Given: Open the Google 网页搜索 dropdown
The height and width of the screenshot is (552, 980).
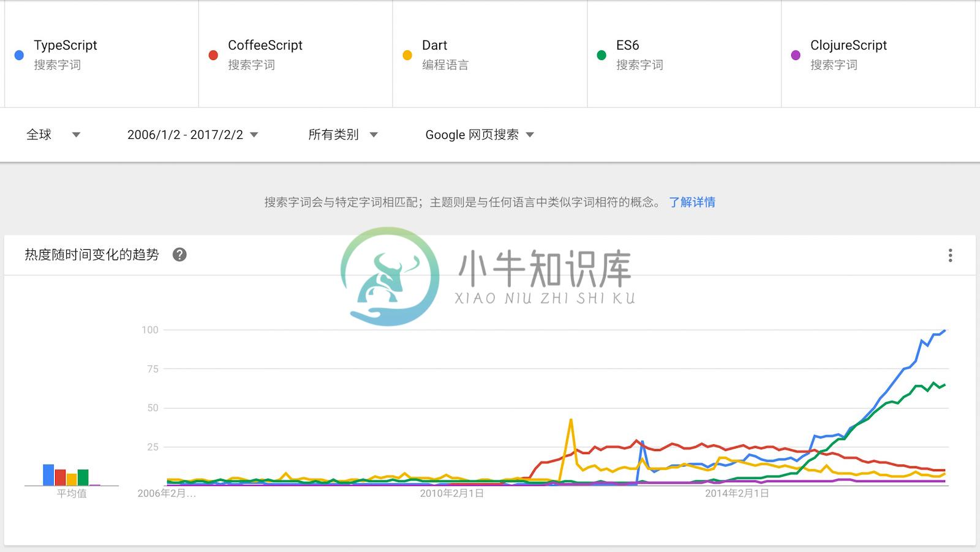Looking at the screenshot, I should tap(480, 135).
